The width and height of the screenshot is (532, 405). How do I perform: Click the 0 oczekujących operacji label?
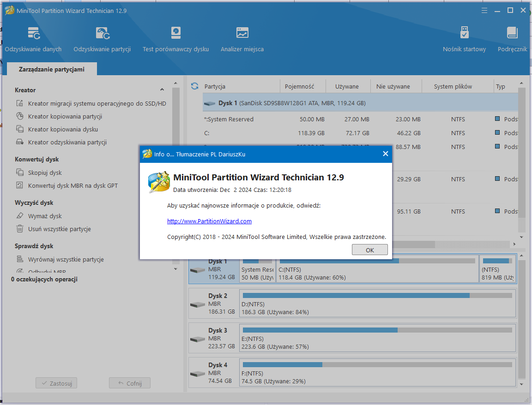tap(44, 279)
